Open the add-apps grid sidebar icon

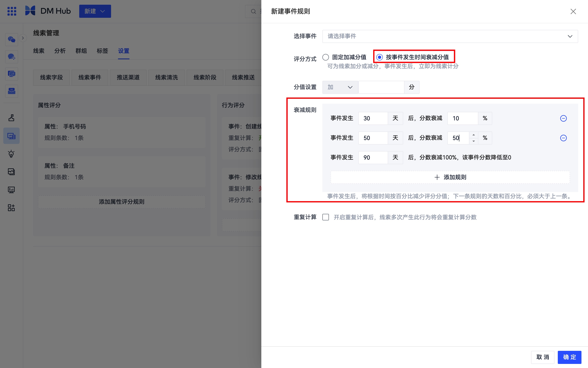pyautogui.click(x=11, y=208)
